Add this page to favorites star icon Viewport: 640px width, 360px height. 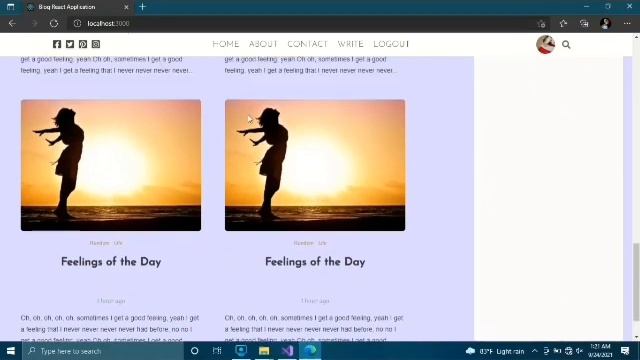coord(541,24)
